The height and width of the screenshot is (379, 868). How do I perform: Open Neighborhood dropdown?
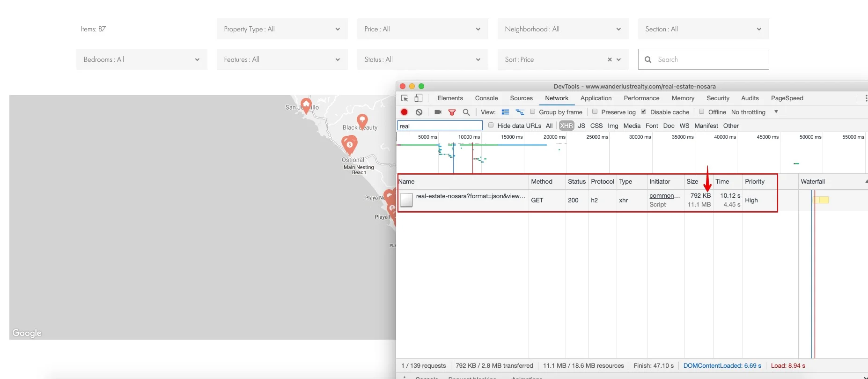pyautogui.click(x=563, y=29)
